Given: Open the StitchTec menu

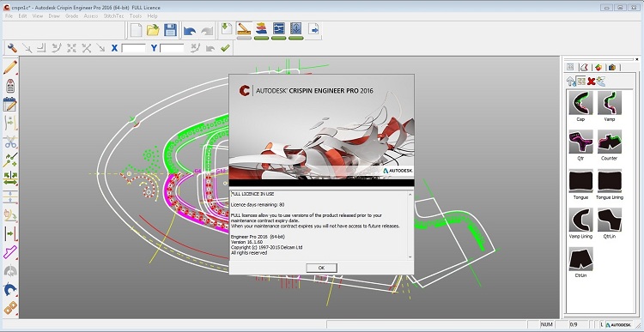Looking at the screenshot, I should (114, 16).
